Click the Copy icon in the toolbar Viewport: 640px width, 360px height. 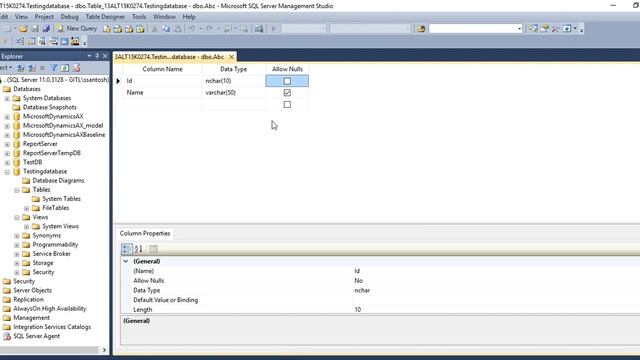point(166,29)
